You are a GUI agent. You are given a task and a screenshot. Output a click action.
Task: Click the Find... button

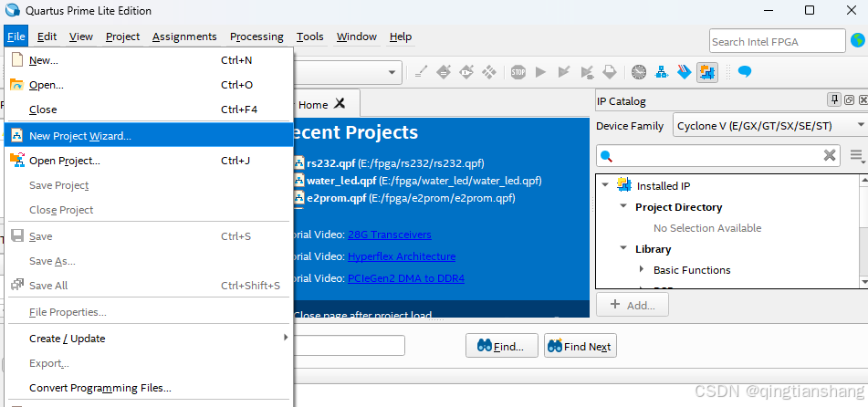coord(501,346)
